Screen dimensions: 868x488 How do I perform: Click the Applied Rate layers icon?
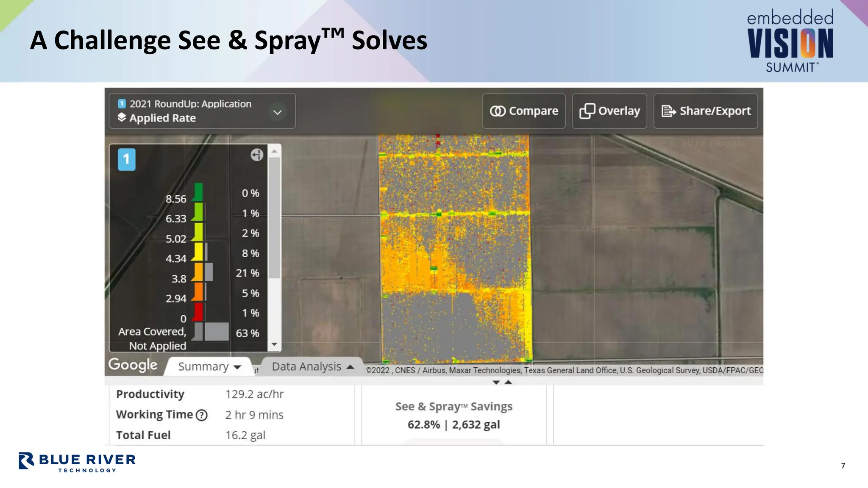pyautogui.click(x=122, y=118)
